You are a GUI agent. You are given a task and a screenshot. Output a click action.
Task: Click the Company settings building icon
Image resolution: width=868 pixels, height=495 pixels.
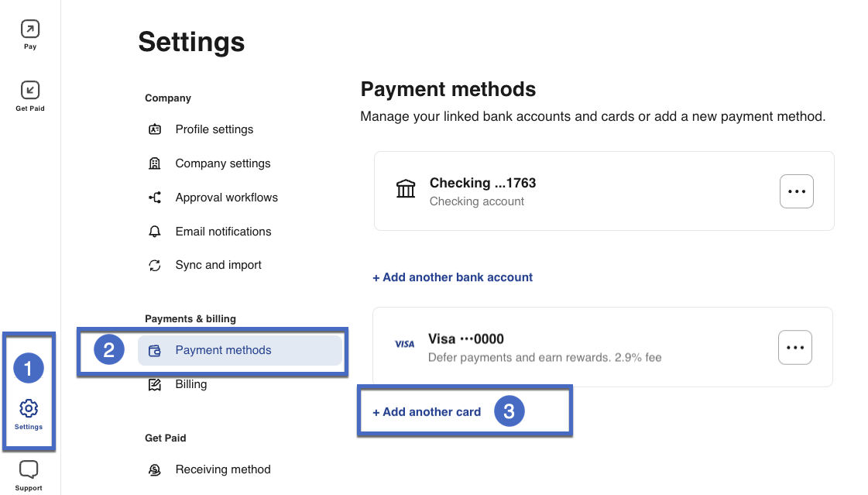[155, 163]
